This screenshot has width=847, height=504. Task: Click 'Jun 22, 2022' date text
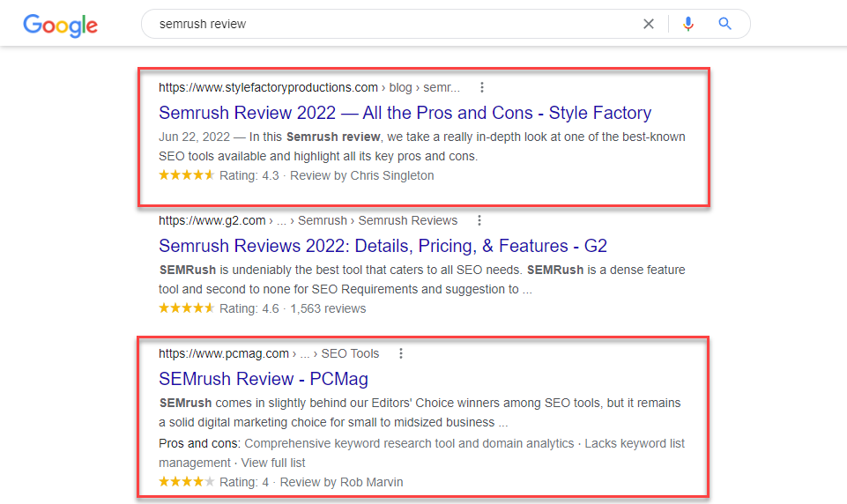pos(195,137)
